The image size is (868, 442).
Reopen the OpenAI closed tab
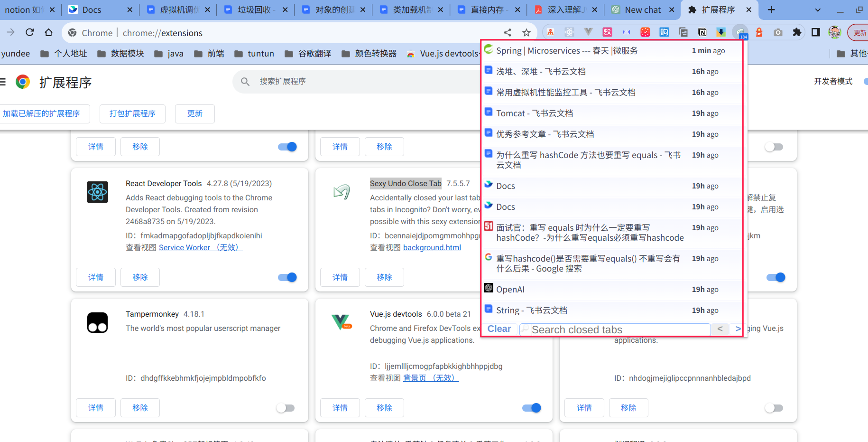pyautogui.click(x=612, y=290)
